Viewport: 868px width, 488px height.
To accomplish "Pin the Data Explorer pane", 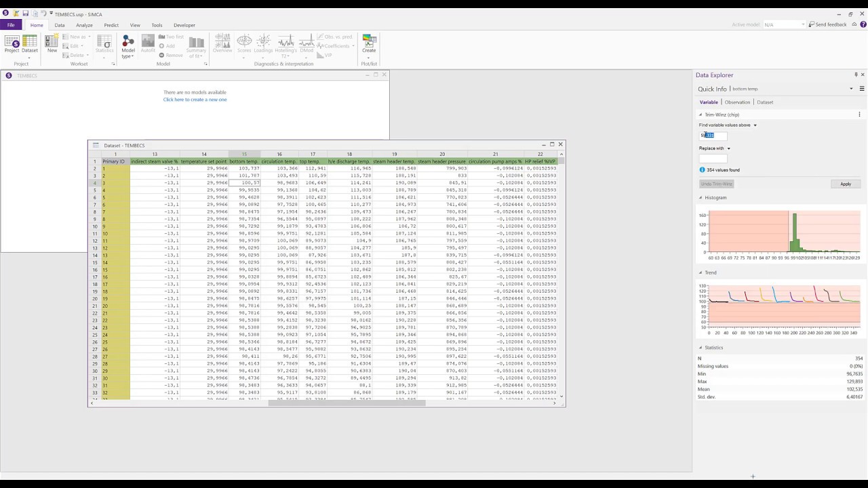I will point(856,75).
